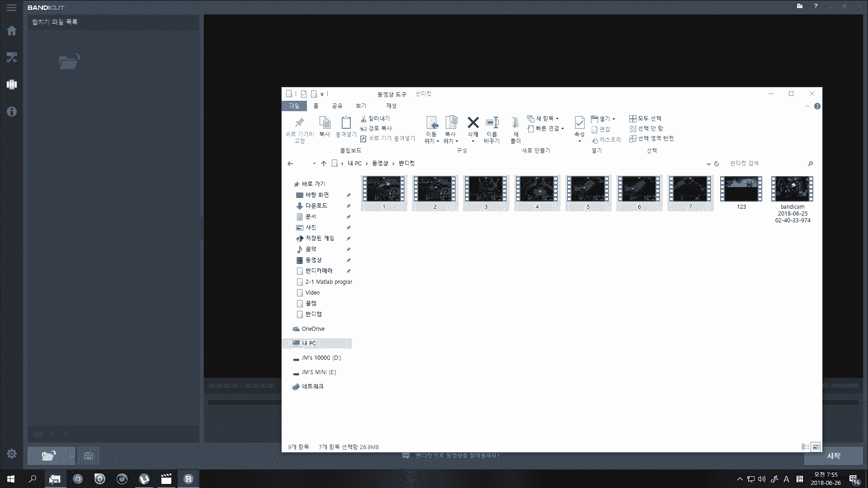Expand address bar history dropdown
The image size is (868, 488).
click(708, 164)
